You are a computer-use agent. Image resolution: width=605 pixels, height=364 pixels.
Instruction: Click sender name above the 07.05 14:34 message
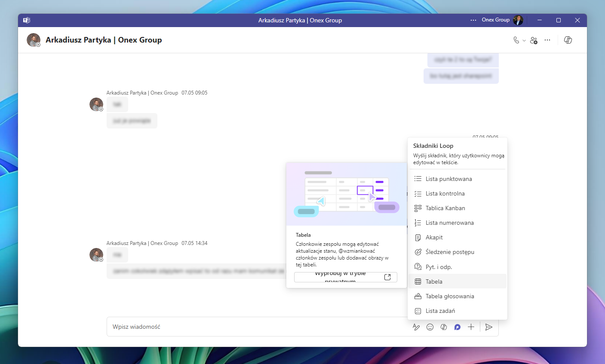(x=142, y=243)
